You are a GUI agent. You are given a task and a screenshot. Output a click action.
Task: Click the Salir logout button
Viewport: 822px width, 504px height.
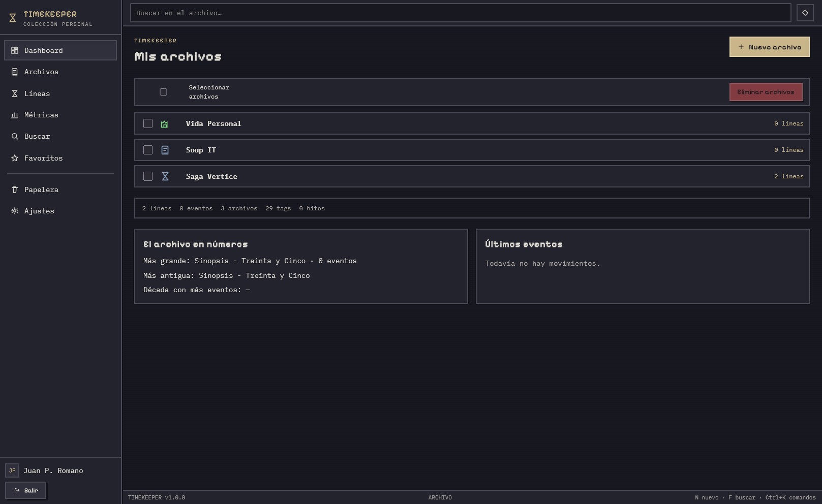coord(25,490)
